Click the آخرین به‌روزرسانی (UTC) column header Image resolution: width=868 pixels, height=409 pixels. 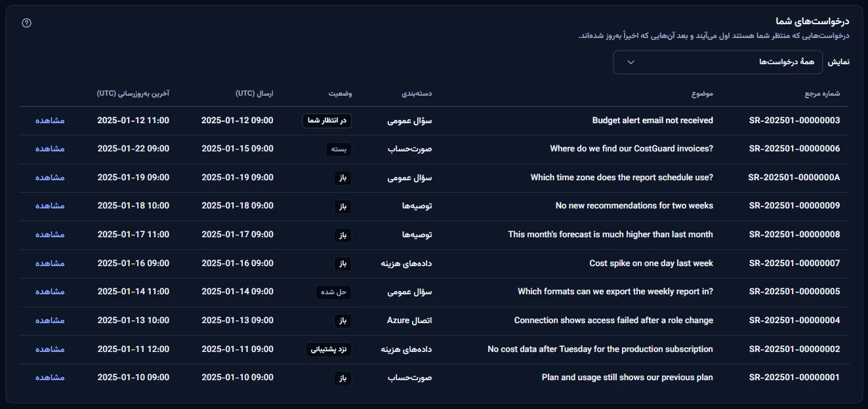tap(133, 94)
